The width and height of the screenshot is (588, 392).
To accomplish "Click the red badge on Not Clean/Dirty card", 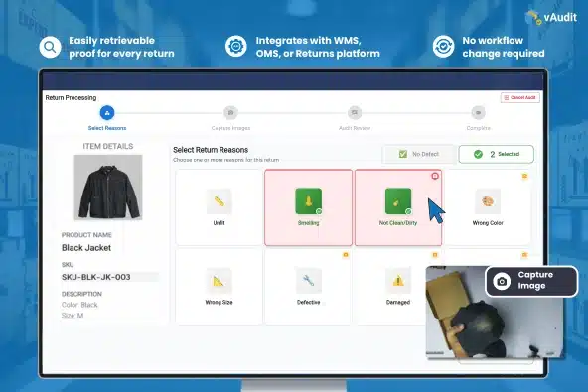I will click(435, 176).
